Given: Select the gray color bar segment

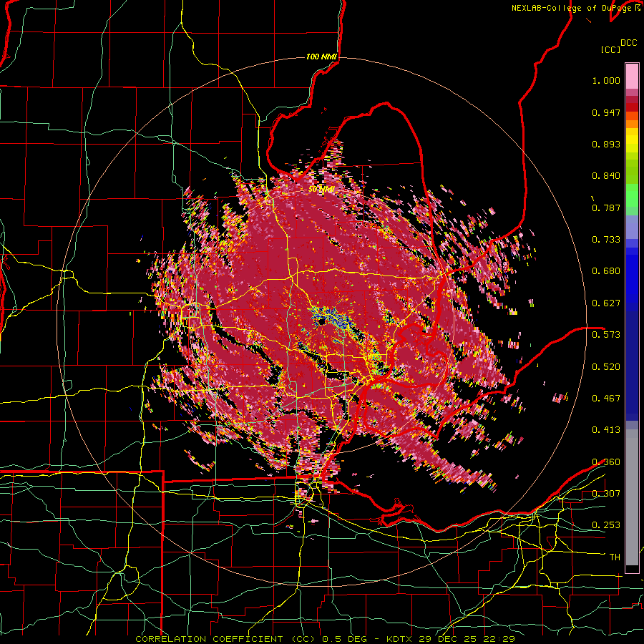Looking at the screenshot, I should (632, 497).
